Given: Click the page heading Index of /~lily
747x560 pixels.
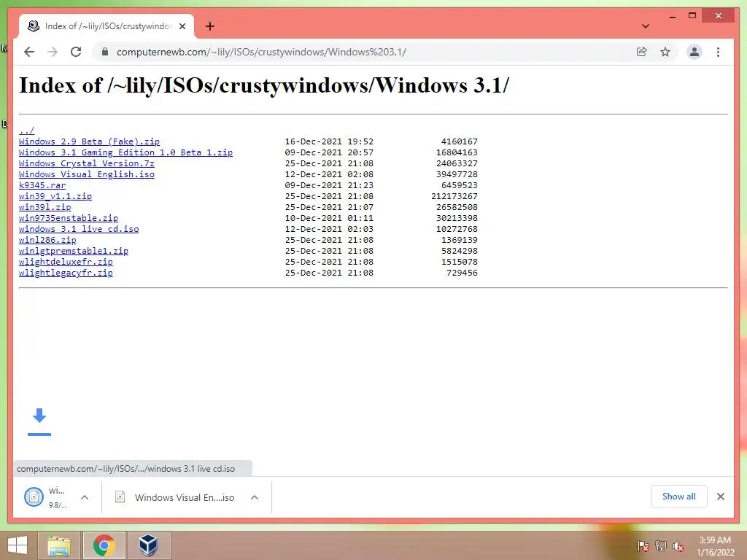Looking at the screenshot, I should click(x=264, y=86).
